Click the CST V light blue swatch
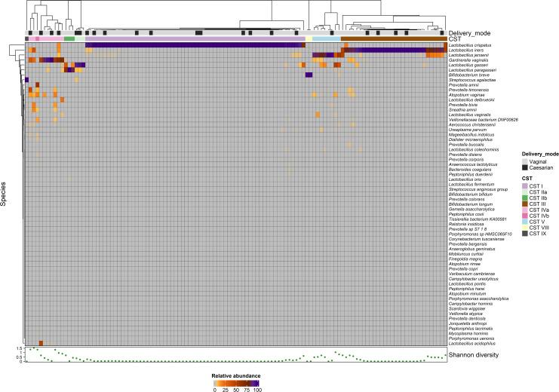559x392 pixels. point(525,222)
